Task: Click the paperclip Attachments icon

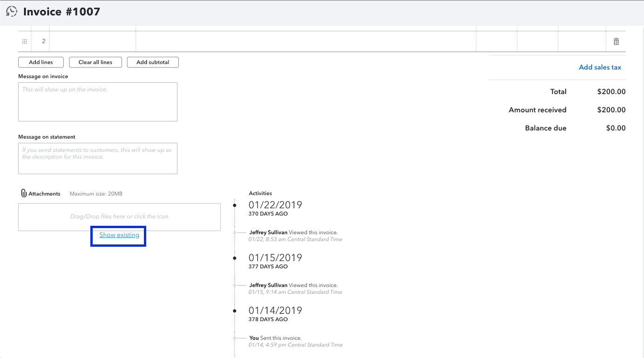Action: coord(24,193)
